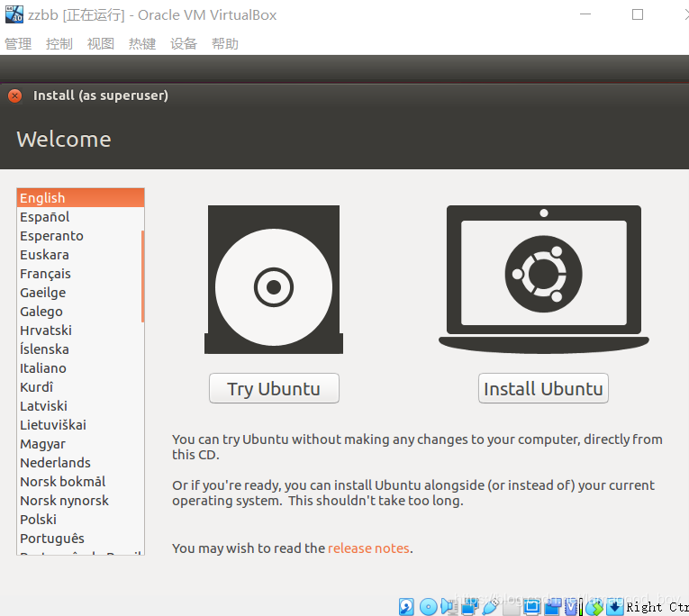Image resolution: width=689 pixels, height=616 pixels.
Task: Click the grey shared folders status icon
Action: tap(511, 607)
